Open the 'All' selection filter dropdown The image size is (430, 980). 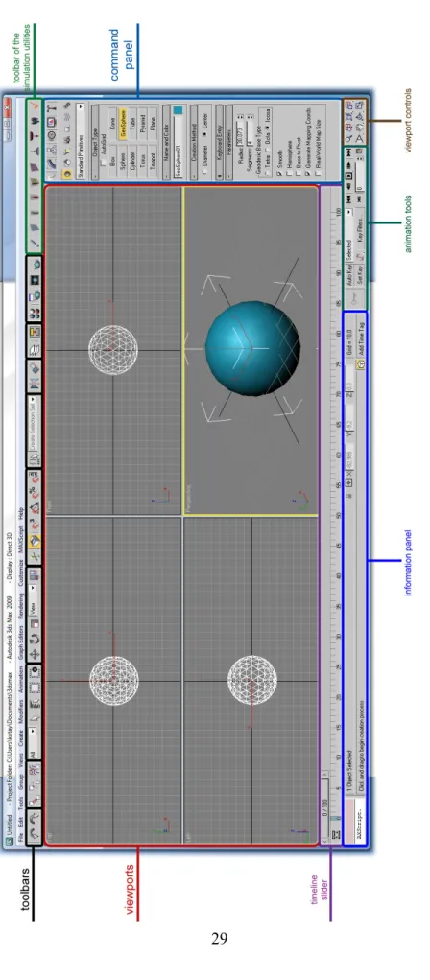(x=35, y=742)
